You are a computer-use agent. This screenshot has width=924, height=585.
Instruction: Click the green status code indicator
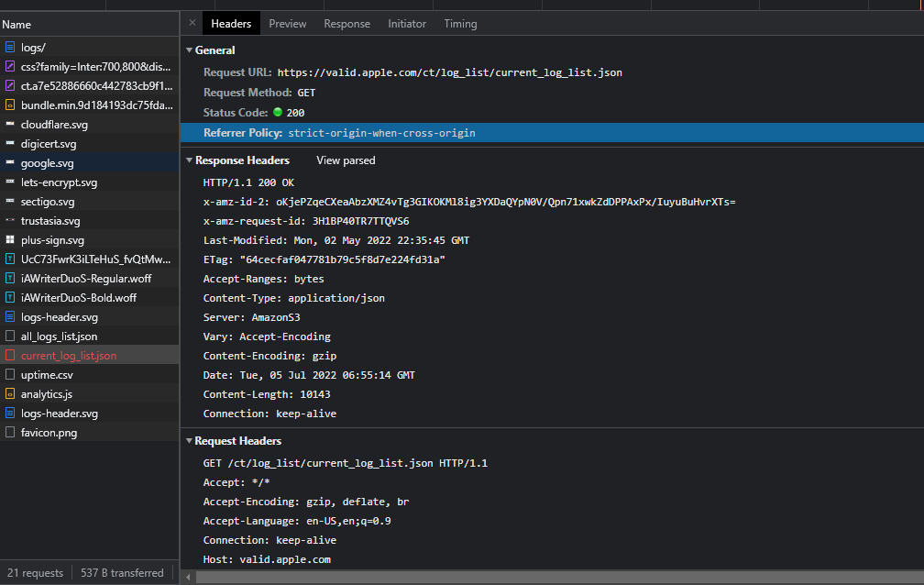(278, 112)
